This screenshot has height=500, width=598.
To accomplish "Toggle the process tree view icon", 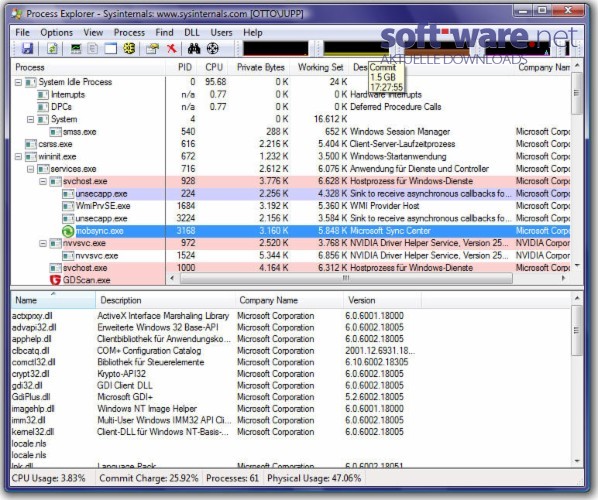I will 93,48.
